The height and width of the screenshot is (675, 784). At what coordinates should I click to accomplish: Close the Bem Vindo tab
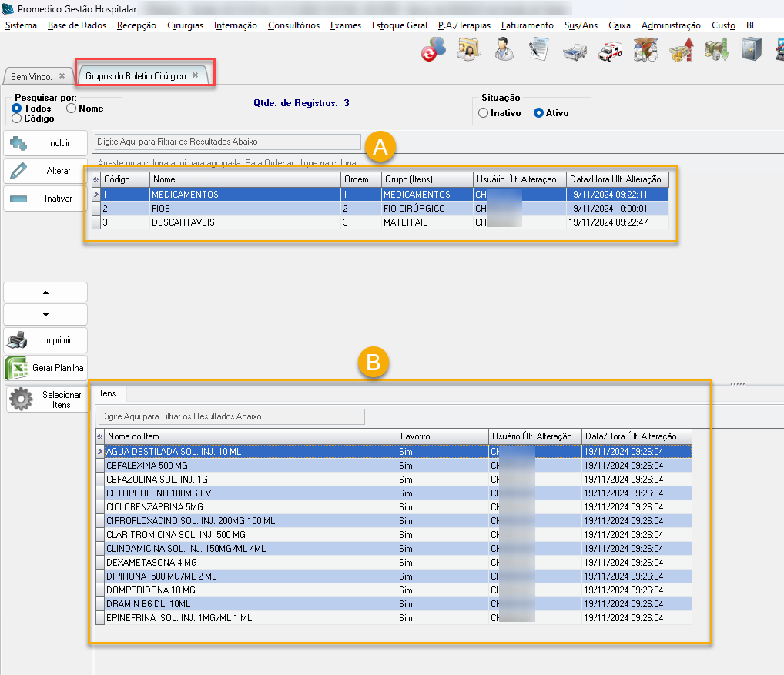pyautogui.click(x=62, y=76)
